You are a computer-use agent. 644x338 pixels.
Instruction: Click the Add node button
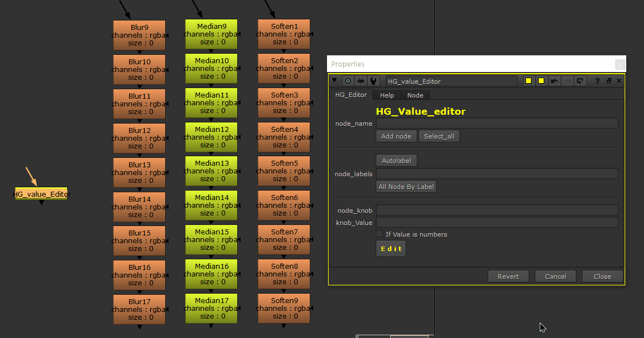(396, 136)
